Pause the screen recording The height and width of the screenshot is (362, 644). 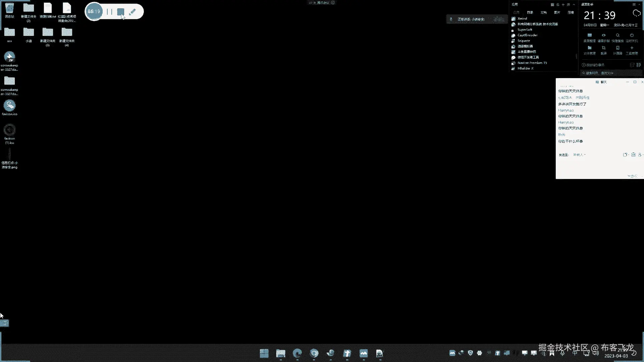109,12
